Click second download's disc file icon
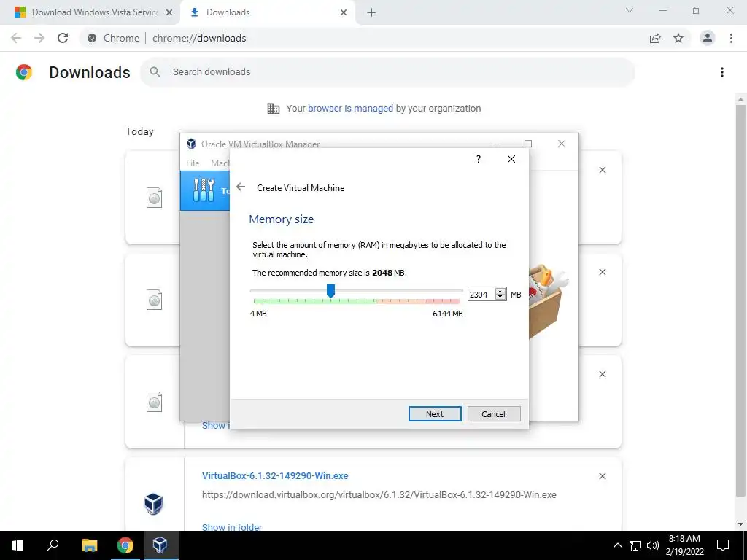 tap(154, 300)
